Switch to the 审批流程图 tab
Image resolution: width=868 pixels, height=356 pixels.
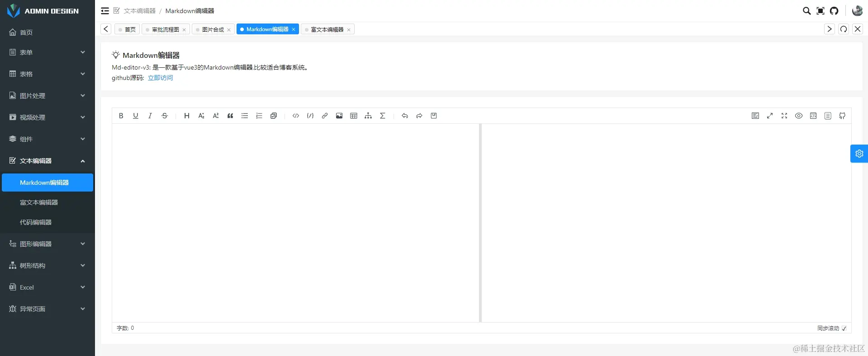click(165, 29)
